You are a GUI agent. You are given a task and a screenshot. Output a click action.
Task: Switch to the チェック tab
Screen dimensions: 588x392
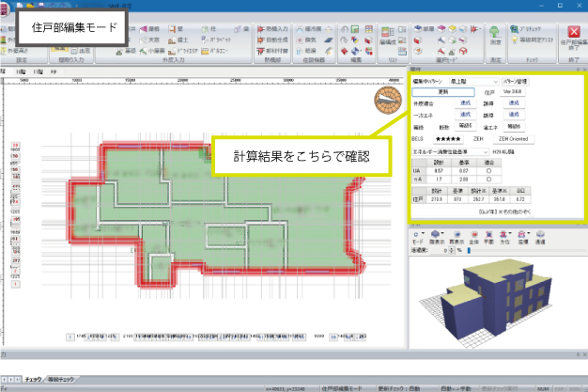click(39, 378)
